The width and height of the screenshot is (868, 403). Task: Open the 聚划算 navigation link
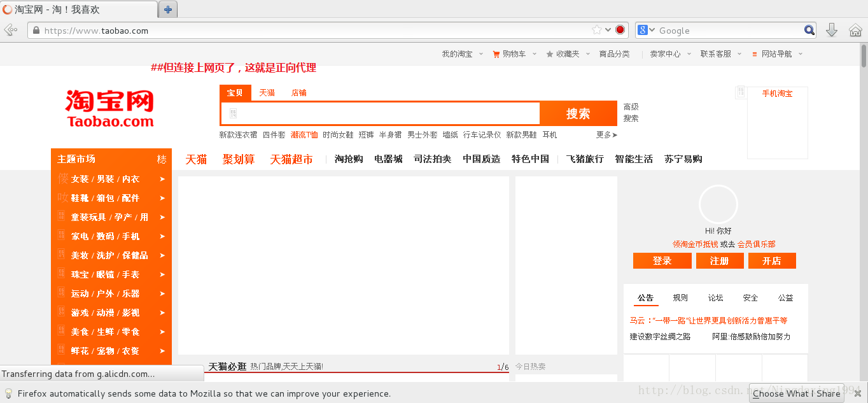point(239,159)
